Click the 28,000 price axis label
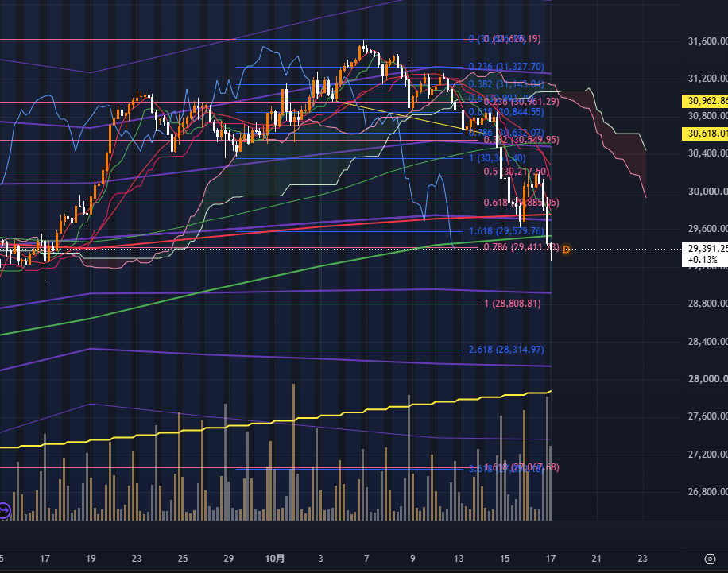The width and height of the screenshot is (728, 573). [x=707, y=379]
